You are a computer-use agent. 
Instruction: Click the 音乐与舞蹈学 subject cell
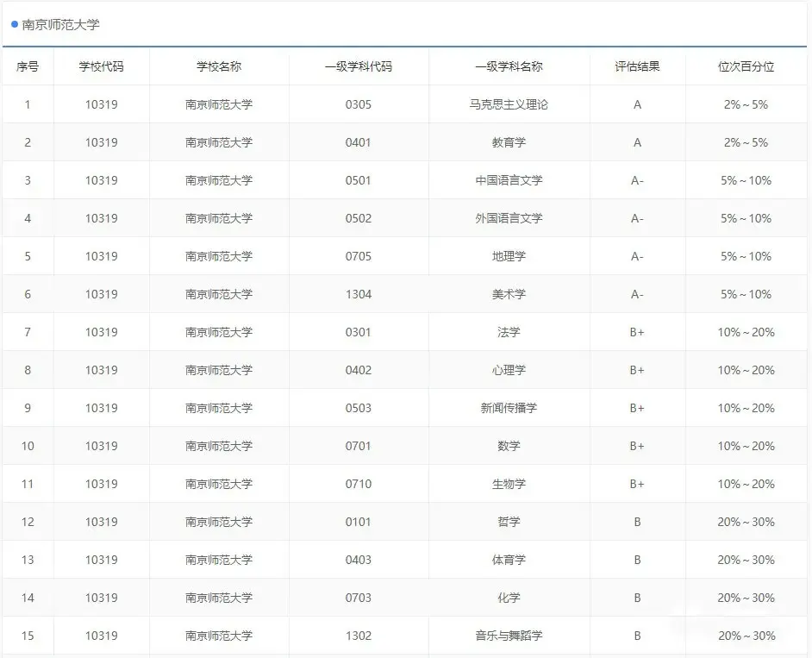pyautogui.click(x=509, y=636)
